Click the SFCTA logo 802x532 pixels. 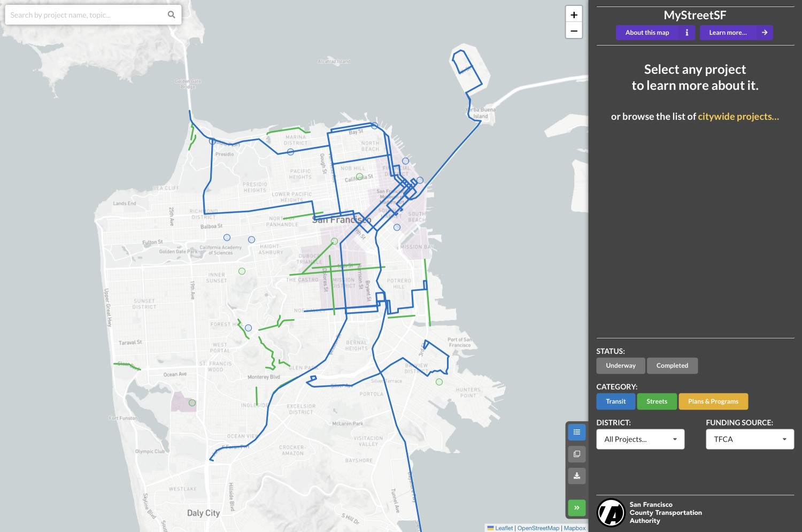pos(611,512)
